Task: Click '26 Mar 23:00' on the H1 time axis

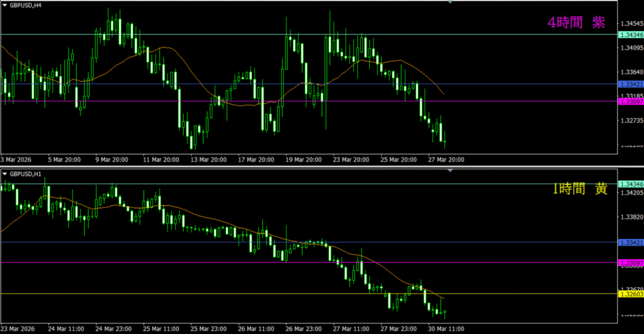Action: [303, 328]
